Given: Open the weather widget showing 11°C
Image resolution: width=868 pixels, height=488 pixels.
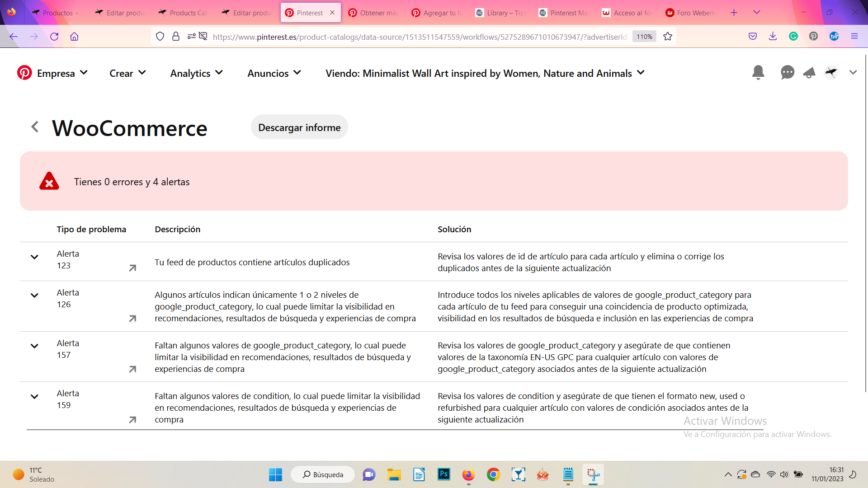Looking at the screenshot, I should pyautogui.click(x=34, y=474).
